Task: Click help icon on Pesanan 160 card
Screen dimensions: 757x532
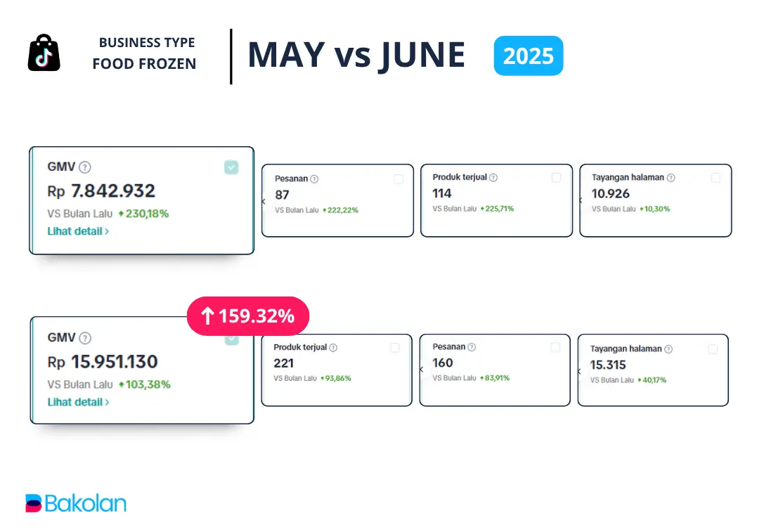Action: coord(472,347)
